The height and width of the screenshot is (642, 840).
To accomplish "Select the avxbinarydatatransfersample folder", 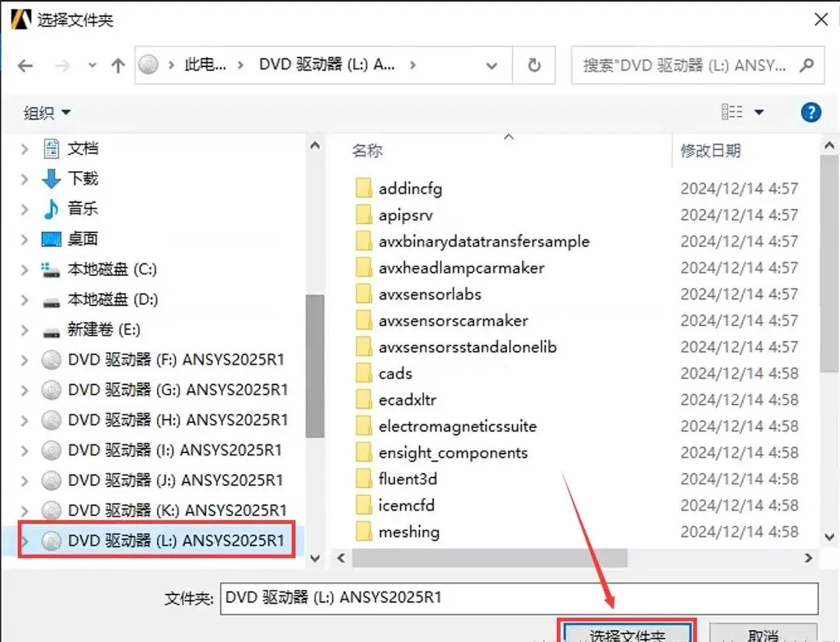I will 484,242.
